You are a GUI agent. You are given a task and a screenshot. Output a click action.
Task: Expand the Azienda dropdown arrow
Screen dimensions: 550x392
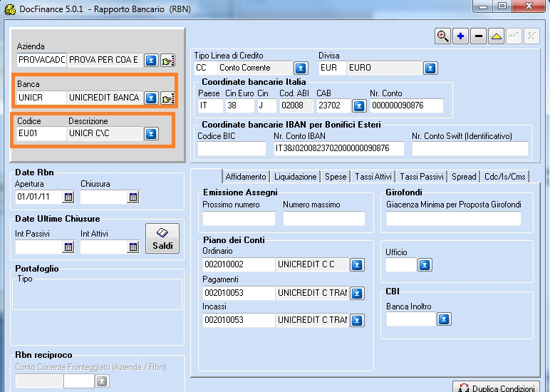click(x=151, y=61)
